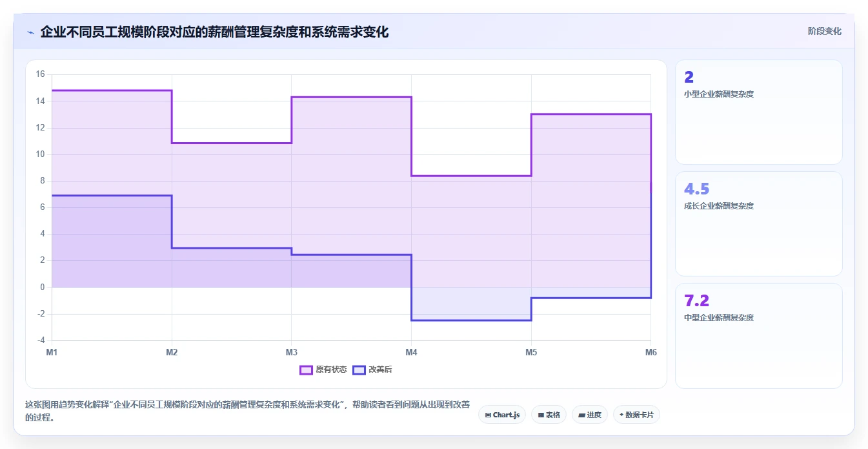
Task: Click the purple 原有状态 legend swatch
Action: tap(306, 370)
